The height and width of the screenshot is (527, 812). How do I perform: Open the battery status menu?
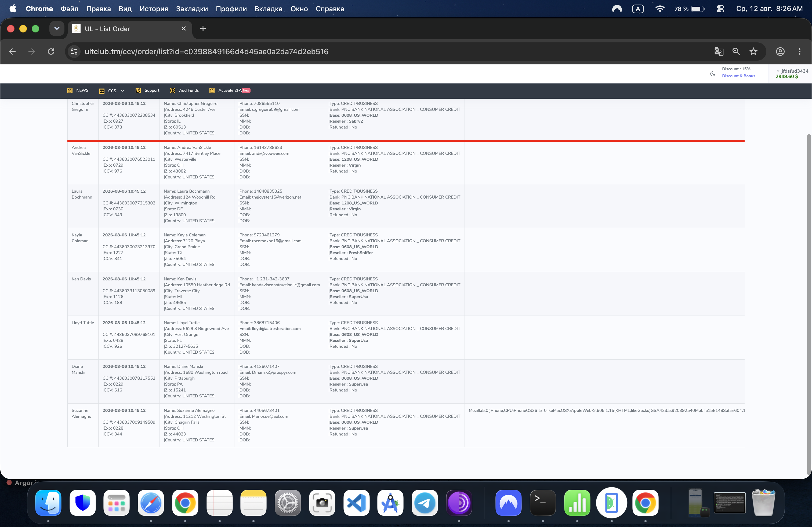689,9
